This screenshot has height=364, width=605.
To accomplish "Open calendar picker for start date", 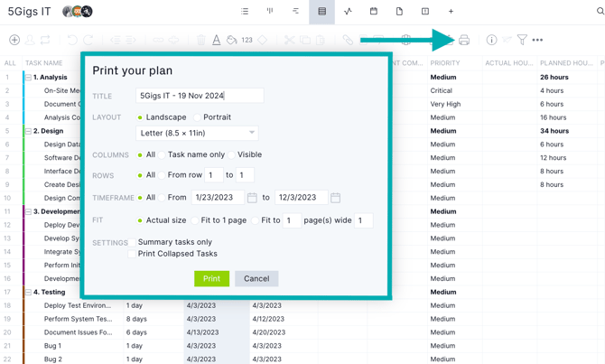I will coord(252,198).
